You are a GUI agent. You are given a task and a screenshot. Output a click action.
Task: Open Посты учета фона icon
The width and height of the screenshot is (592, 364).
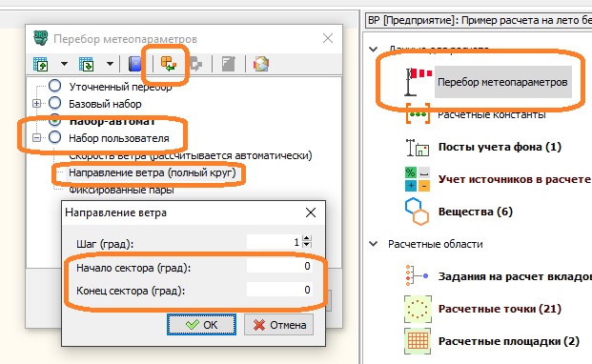(x=418, y=147)
